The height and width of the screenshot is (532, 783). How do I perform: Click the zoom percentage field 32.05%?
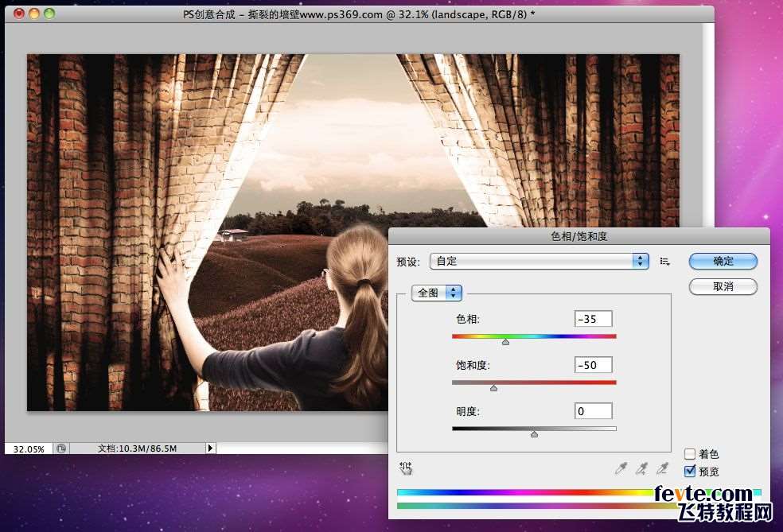click(29, 449)
